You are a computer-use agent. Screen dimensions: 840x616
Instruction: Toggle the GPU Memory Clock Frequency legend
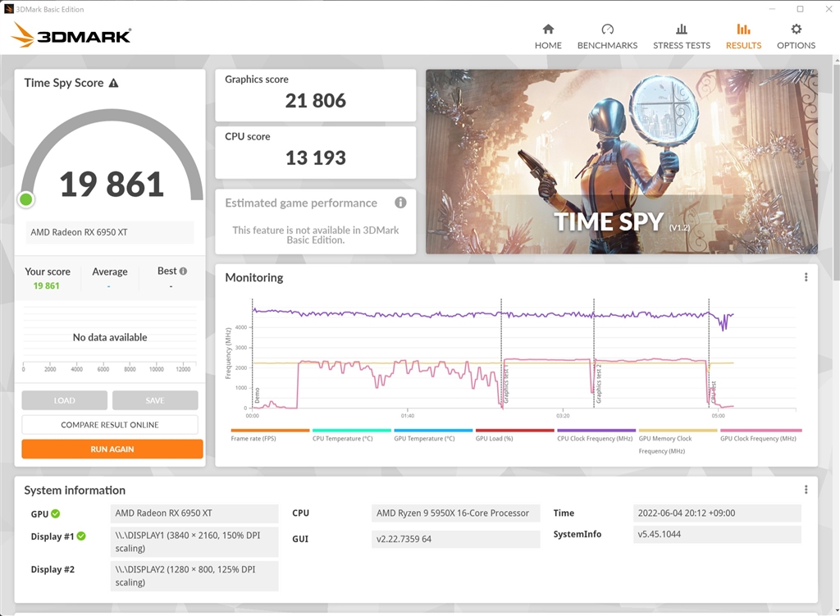678,441
